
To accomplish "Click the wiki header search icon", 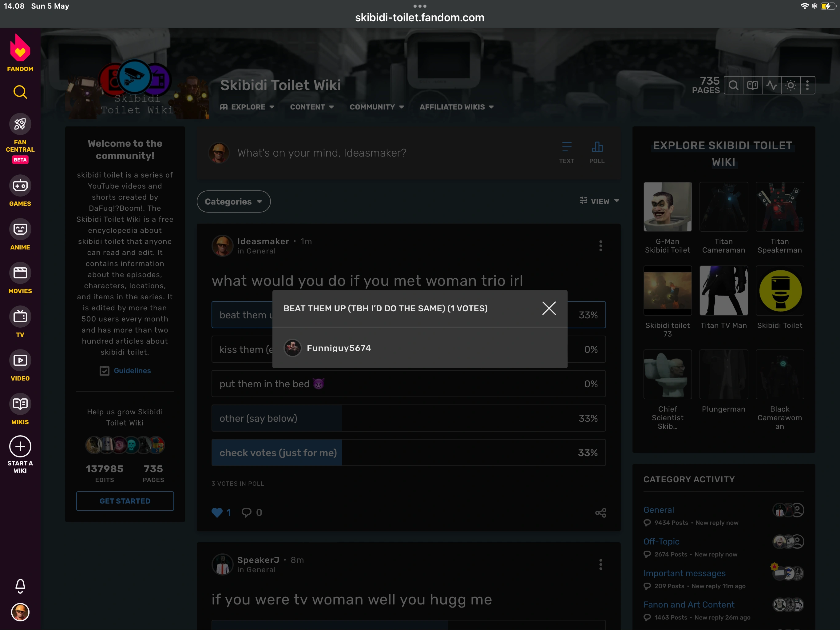I will coord(733,86).
